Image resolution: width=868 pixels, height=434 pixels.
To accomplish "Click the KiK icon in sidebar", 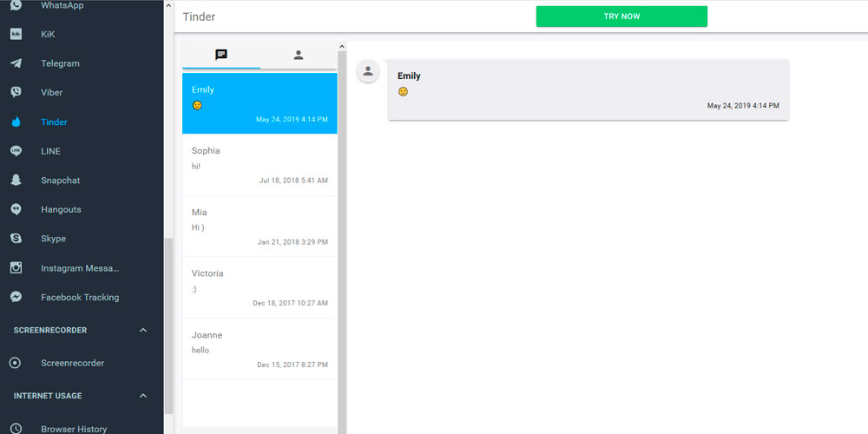I will coord(16,35).
